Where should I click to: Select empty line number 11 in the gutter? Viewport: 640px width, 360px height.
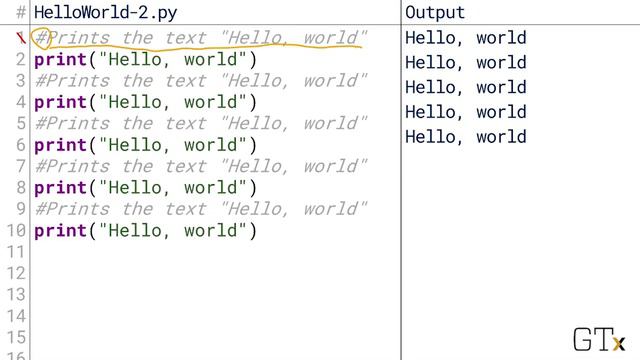(x=16, y=252)
